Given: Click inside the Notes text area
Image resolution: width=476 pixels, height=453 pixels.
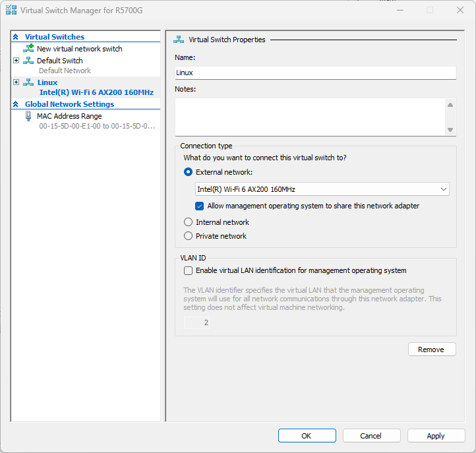Looking at the screenshot, I should click(x=311, y=117).
